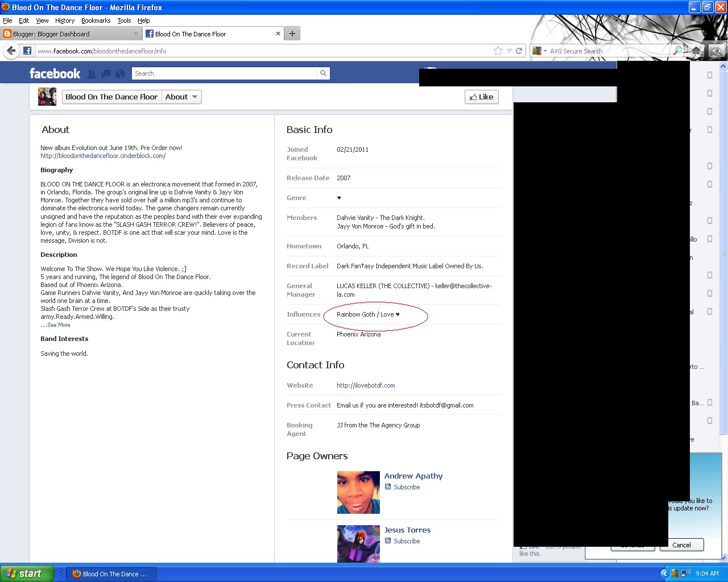Open Facebook friend requests icon
Screen dimensions: 728x582
[92, 74]
